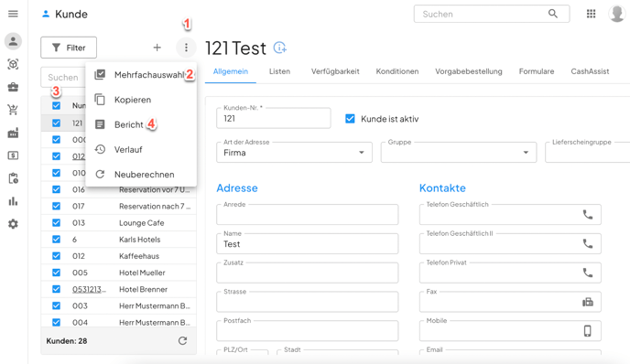
Task: Switch to the CashAssist tab
Action: [x=590, y=71]
